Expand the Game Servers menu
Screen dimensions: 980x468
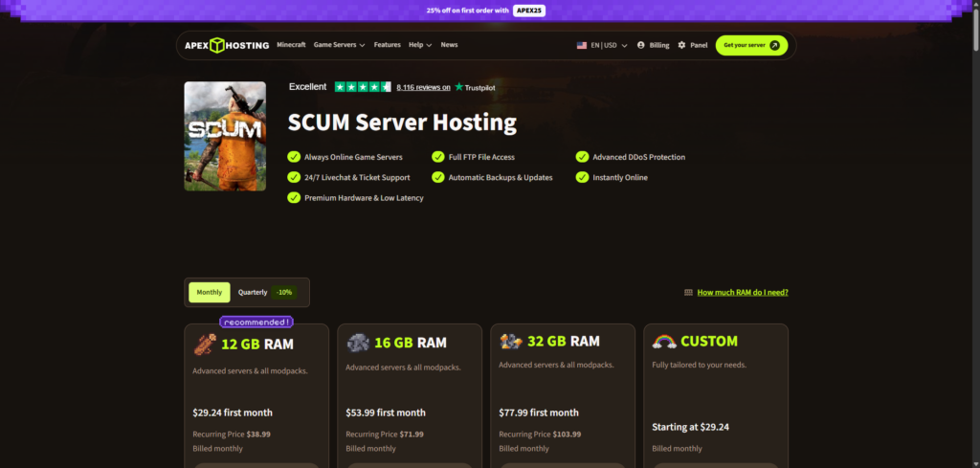coord(339,45)
